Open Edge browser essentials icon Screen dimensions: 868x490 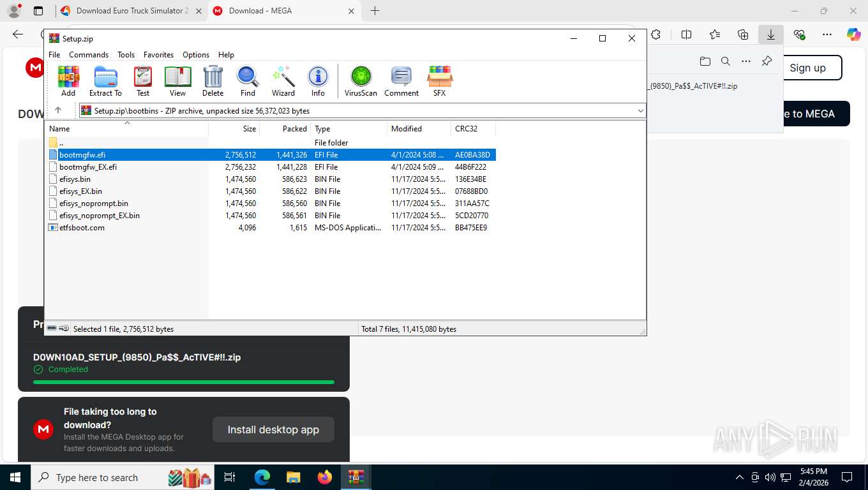tap(799, 34)
